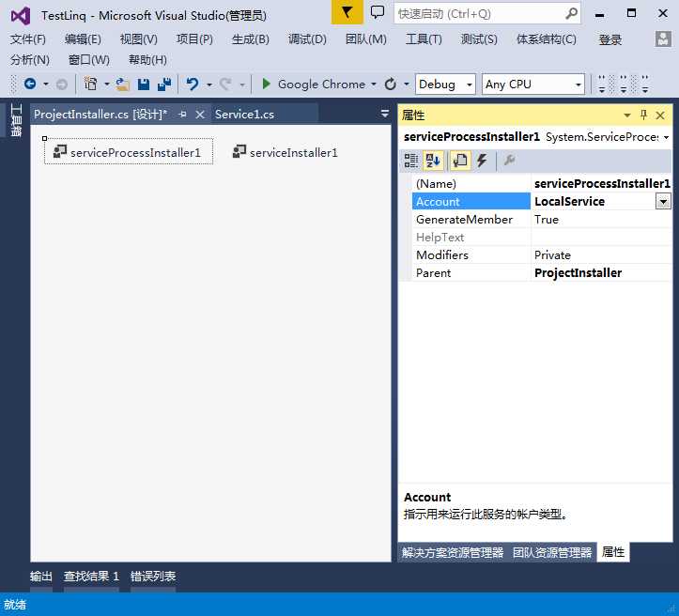The image size is (679, 616).
Task: Select the serviceInstaller1 component
Action: tap(285, 152)
